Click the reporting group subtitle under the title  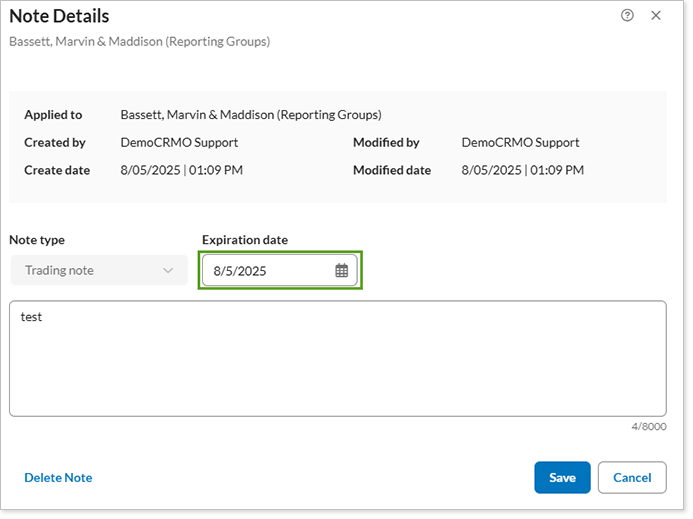point(139,41)
